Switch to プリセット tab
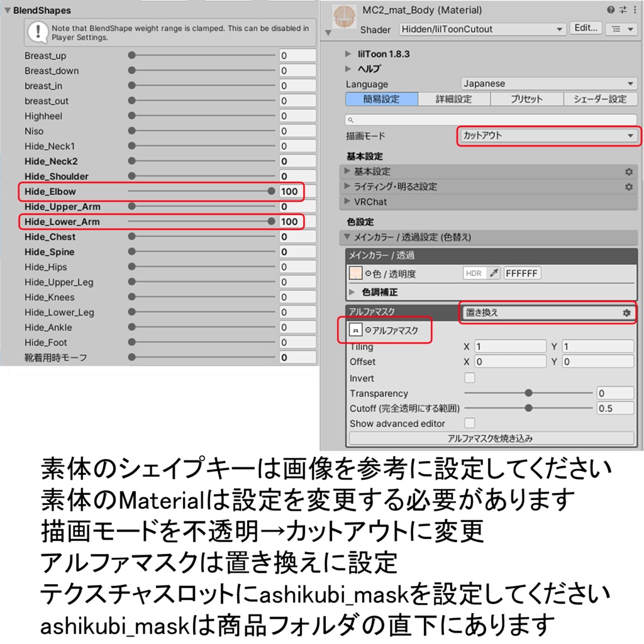644x644 pixels. pyautogui.click(x=526, y=99)
